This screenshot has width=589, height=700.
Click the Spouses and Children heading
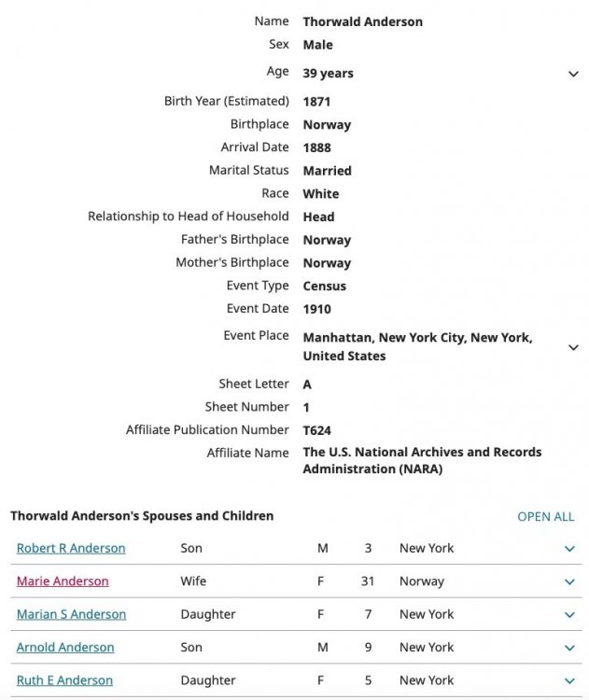pyautogui.click(x=142, y=515)
